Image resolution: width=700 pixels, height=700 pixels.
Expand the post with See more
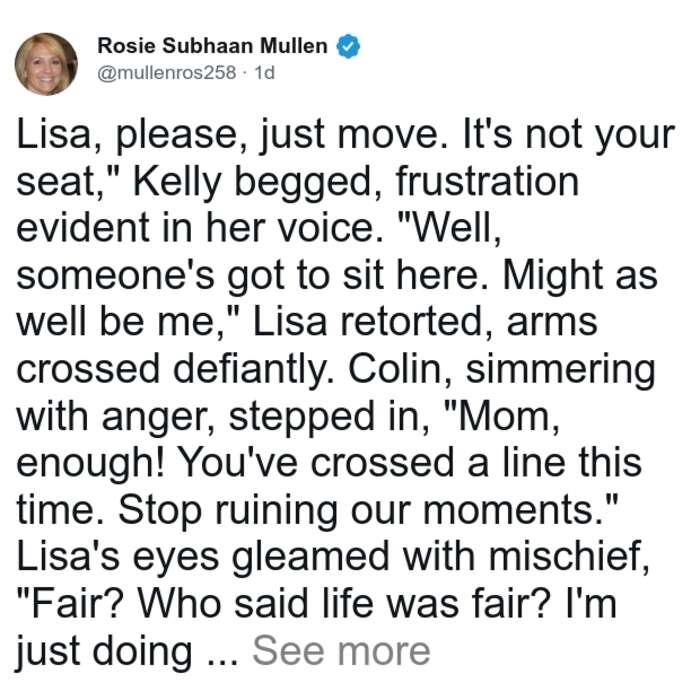pyautogui.click(x=341, y=651)
